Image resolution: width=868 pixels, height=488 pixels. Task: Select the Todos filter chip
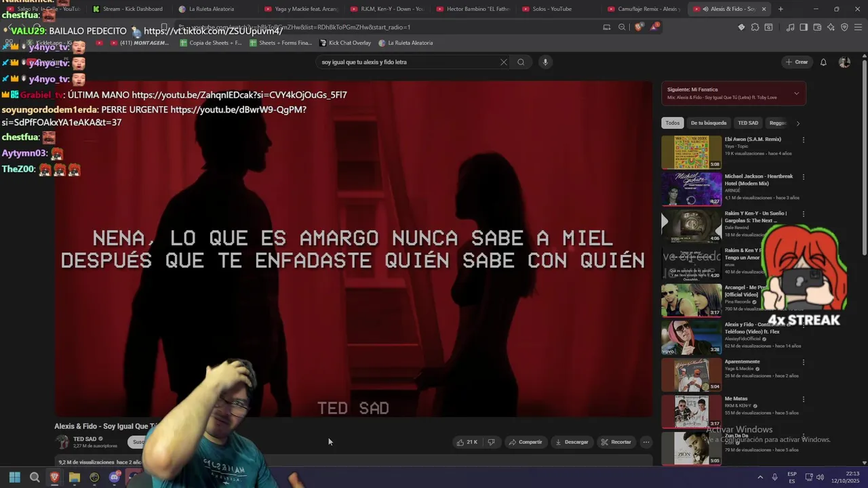coord(672,123)
